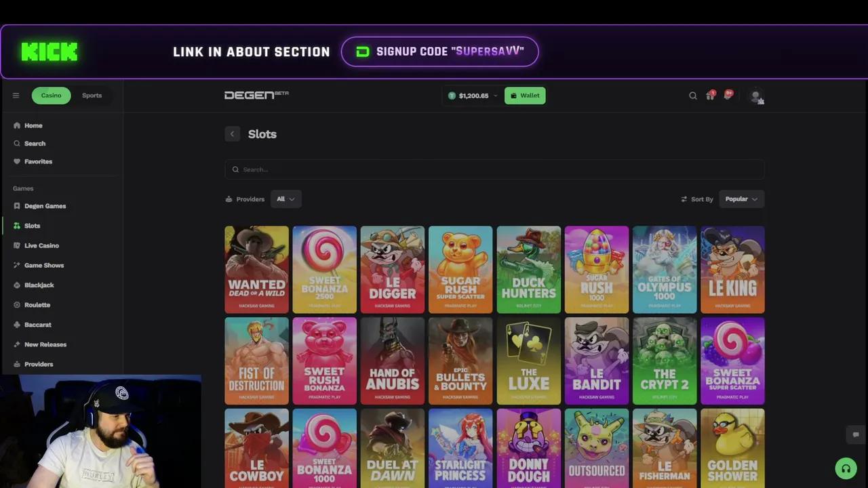Click the SUPERSAVV signup code badge

tap(440, 52)
